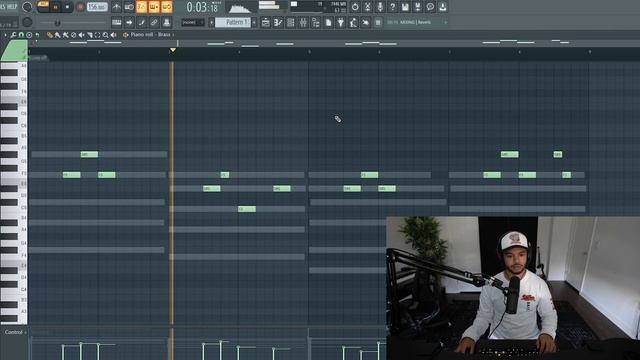The height and width of the screenshot is (360, 640).
Task: Click the square icon left of hint panel
Action: coord(378,22)
